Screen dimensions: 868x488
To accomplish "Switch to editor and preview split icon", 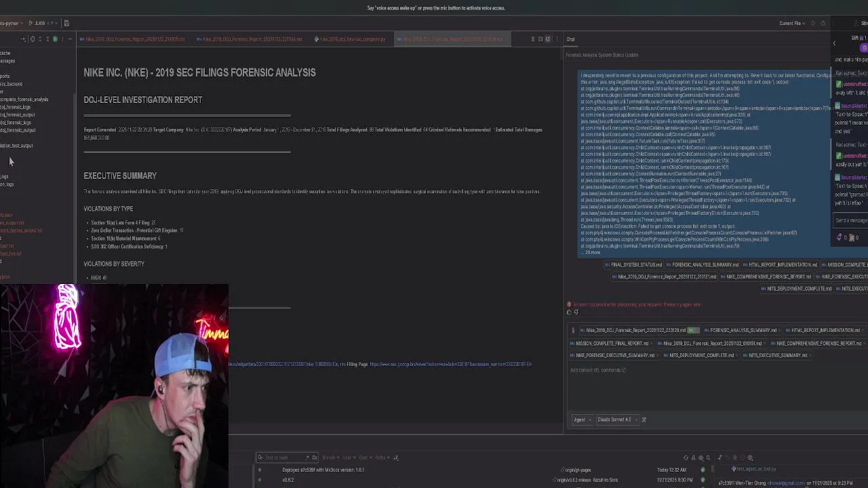I will point(540,39).
